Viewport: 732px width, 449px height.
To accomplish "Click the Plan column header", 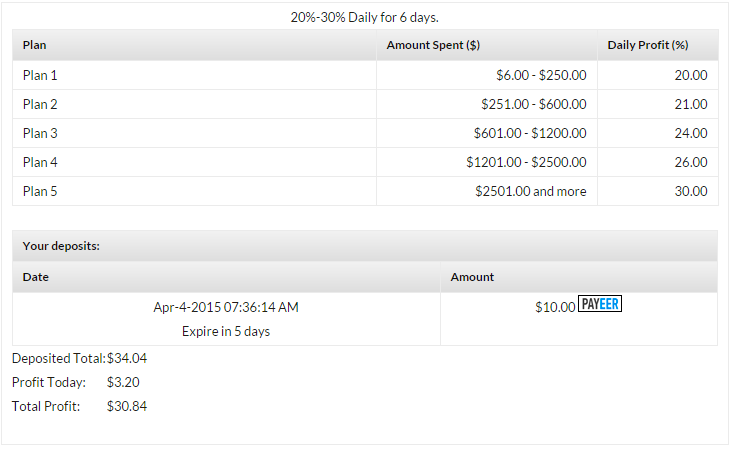I will pyautogui.click(x=35, y=45).
